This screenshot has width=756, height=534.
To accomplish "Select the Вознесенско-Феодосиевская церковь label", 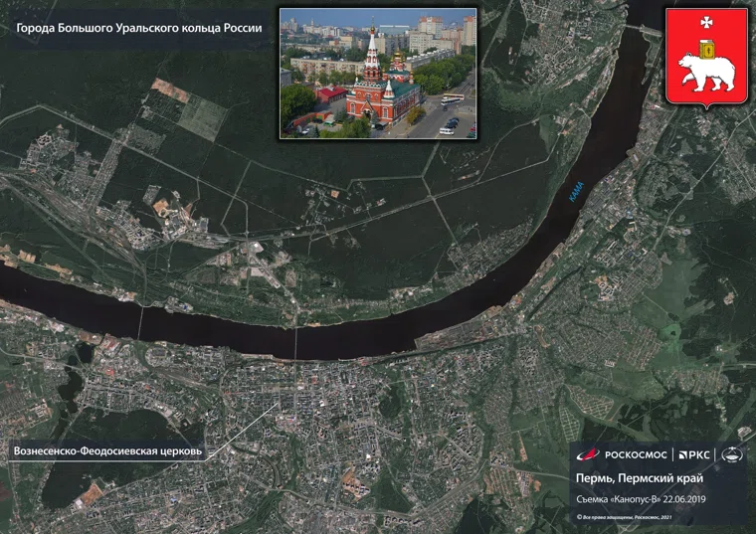I will pyautogui.click(x=108, y=451).
